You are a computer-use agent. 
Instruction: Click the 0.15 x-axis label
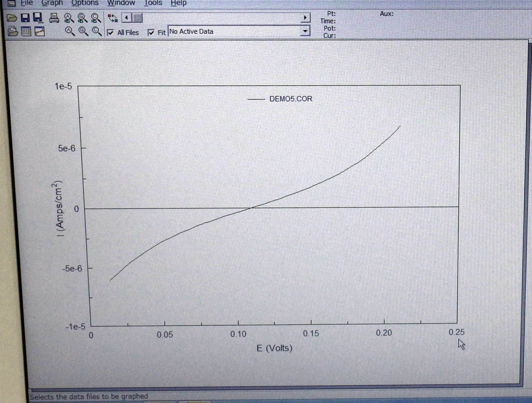[x=311, y=334]
